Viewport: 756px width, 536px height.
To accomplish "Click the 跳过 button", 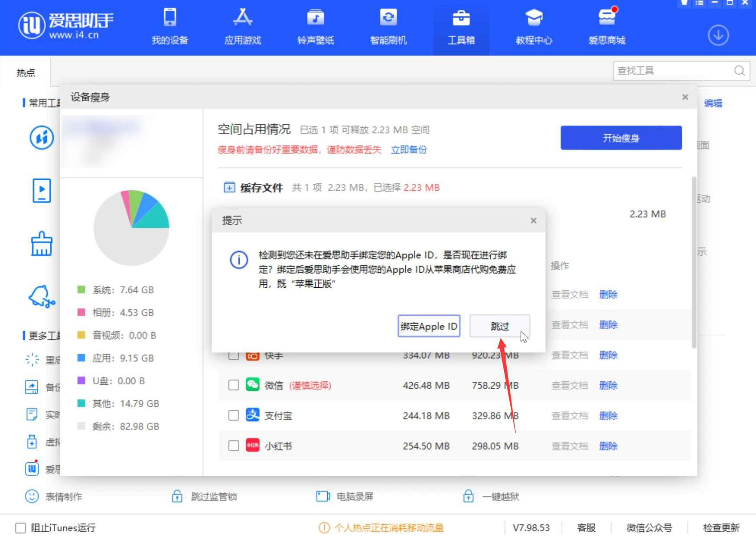I will pos(500,326).
